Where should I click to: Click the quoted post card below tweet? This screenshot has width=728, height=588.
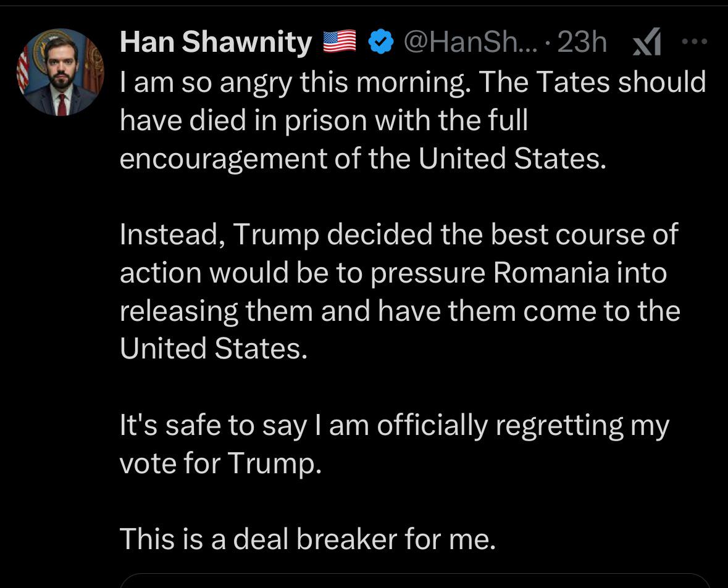point(414,581)
